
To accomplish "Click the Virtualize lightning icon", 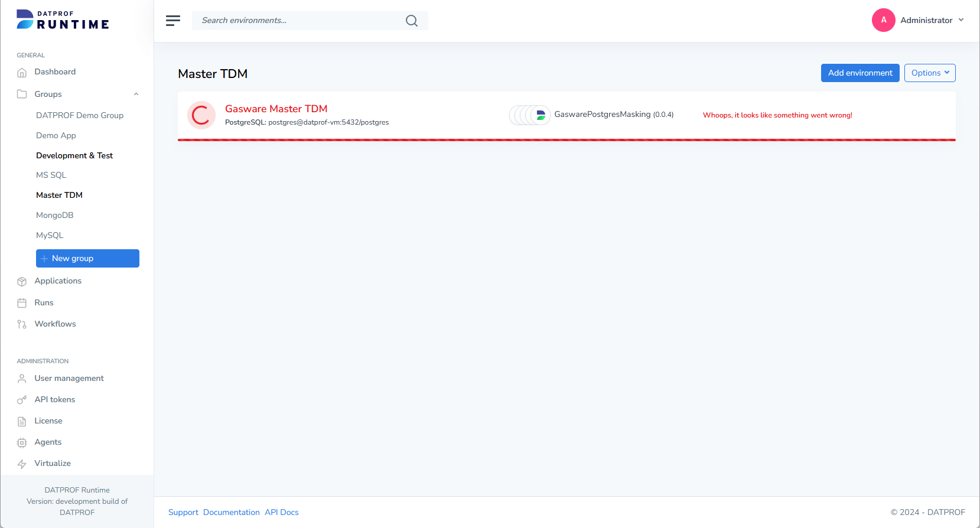I will [22, 464].
